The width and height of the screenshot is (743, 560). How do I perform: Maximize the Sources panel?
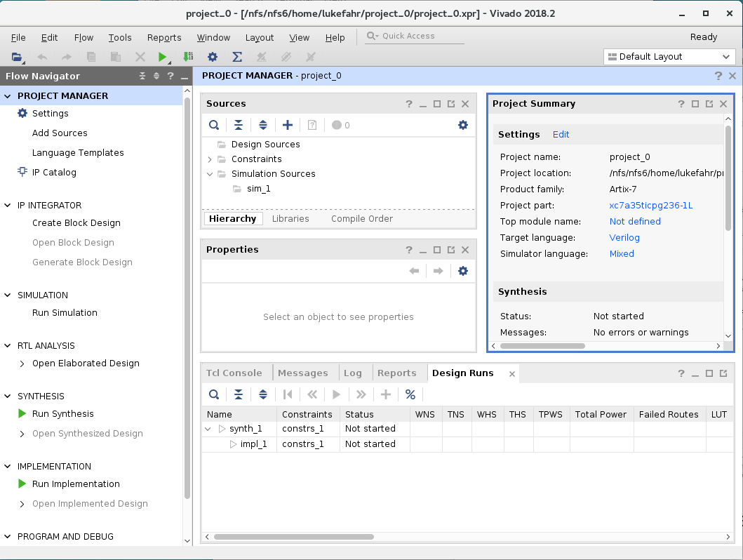tap(437, 104)
